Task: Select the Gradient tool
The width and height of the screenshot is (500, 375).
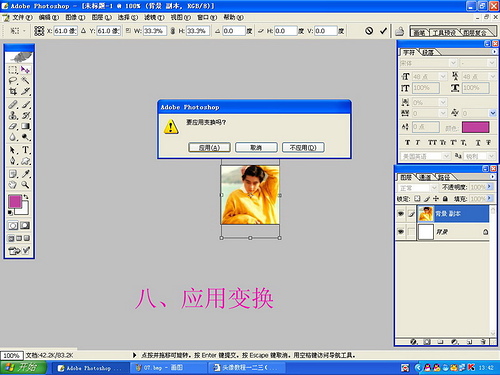Action: tap(25, 126)
